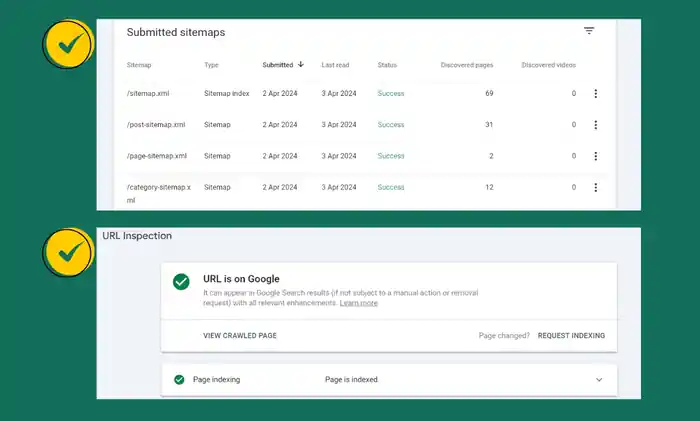Screen dimensions: 700x421
Task: Click the URL Inspection heading
Action: pos(137,236)
